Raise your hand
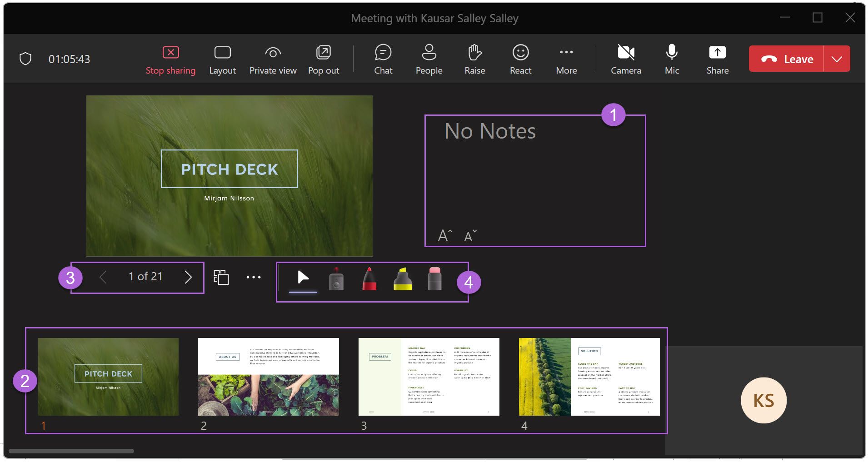868x462 pixels. (474, 58)
